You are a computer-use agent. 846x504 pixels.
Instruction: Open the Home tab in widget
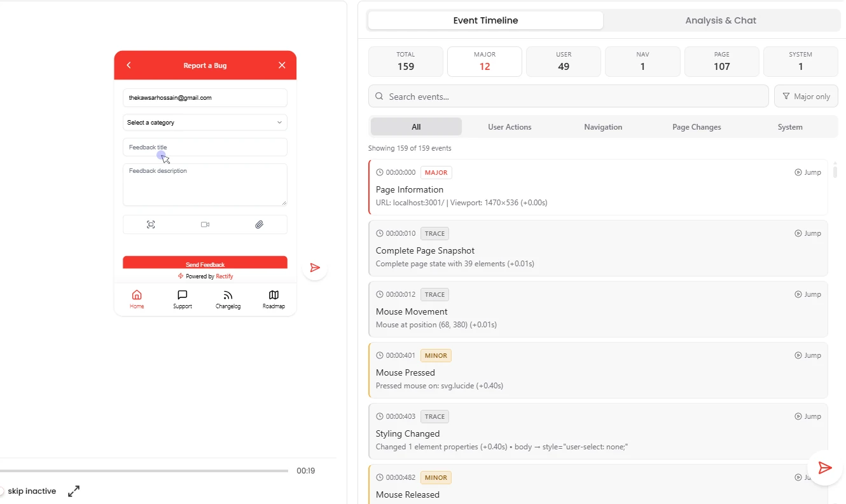pos(137,299)
